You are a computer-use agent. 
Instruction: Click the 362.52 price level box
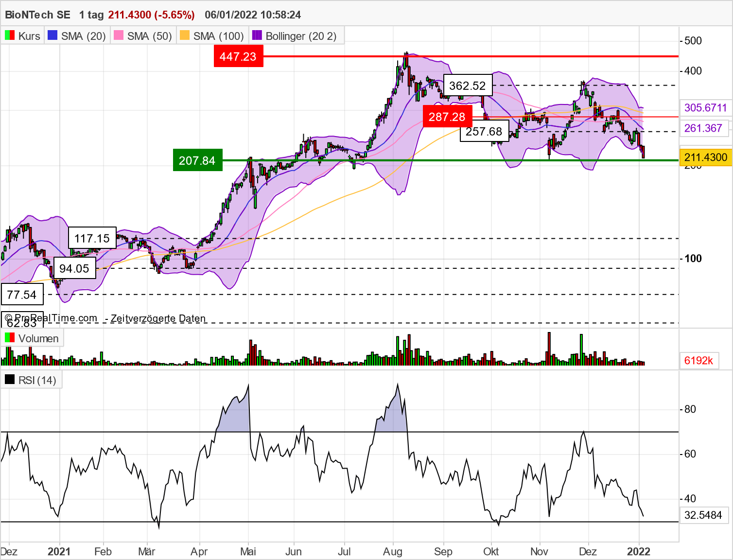[468, 86]
